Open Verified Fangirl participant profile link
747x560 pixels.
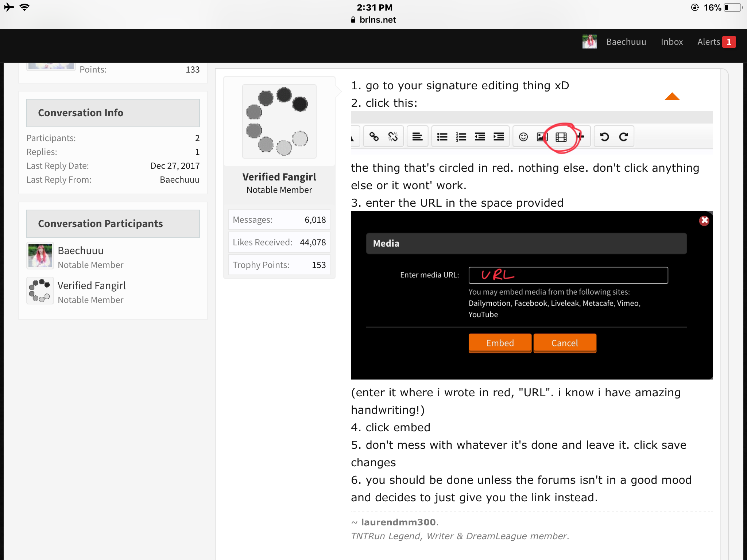pos(92,285)
